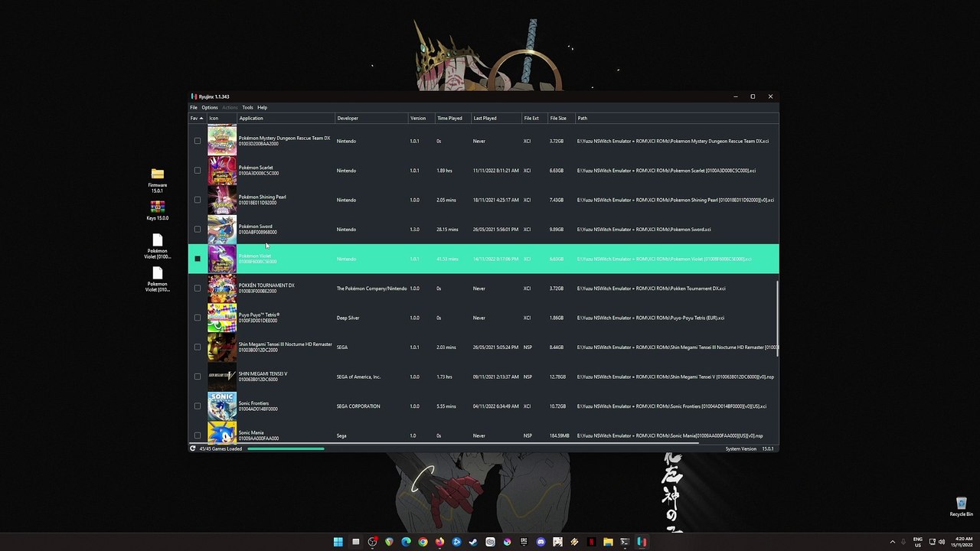The width and height of the screenshot is (980, 551).
Task: Sort by the Path column header
Action: pos(677,118)
